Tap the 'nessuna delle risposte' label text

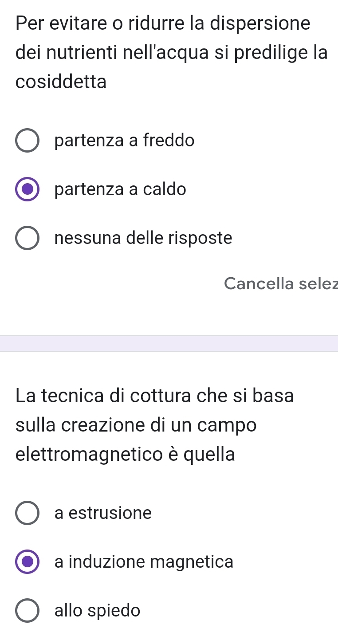tap(143, 239)
